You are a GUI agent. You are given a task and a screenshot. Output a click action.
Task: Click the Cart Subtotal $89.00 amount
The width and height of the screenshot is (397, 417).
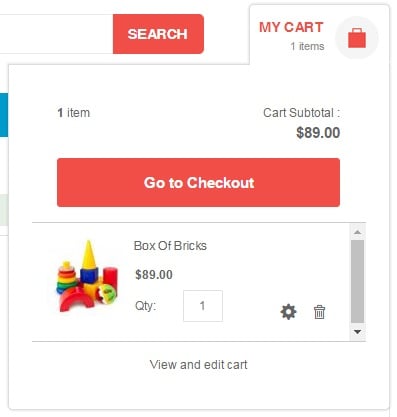[318, 133]
